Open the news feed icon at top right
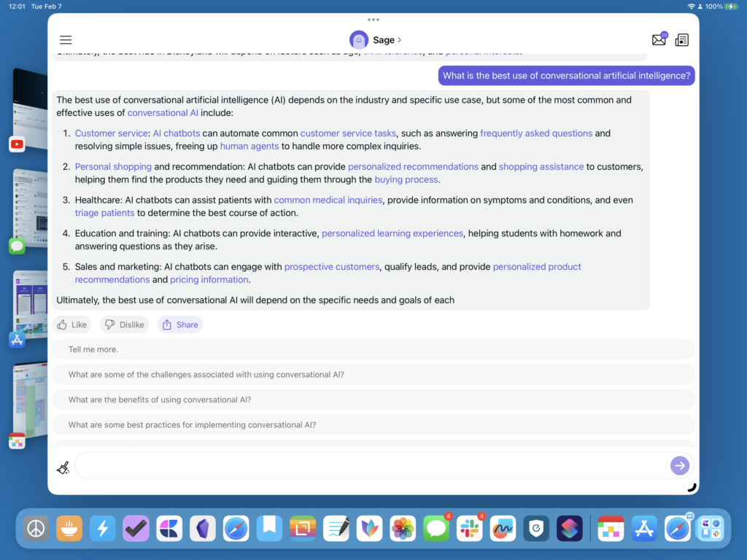747x560 pixels. (682, 40)
